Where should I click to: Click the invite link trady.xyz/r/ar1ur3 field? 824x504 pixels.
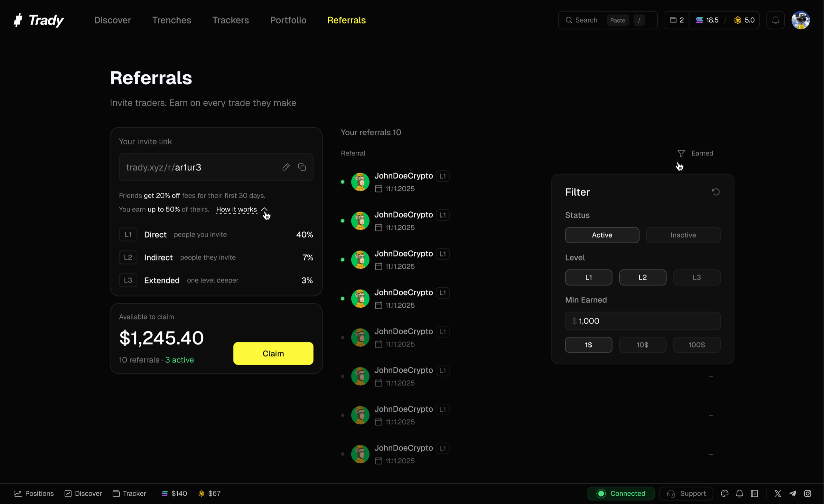click(x=216, y=167)
